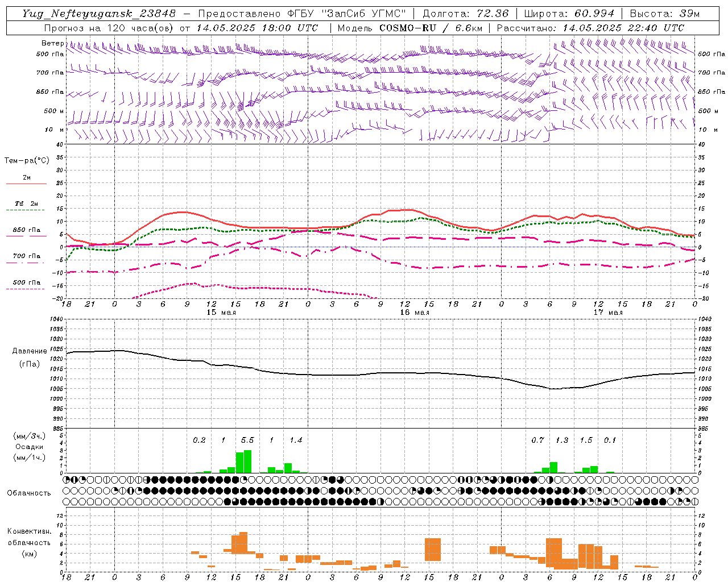Click the Осадки precipitation label
The width and height of the screenshot is (728, 582).
[x=29, y=447]
